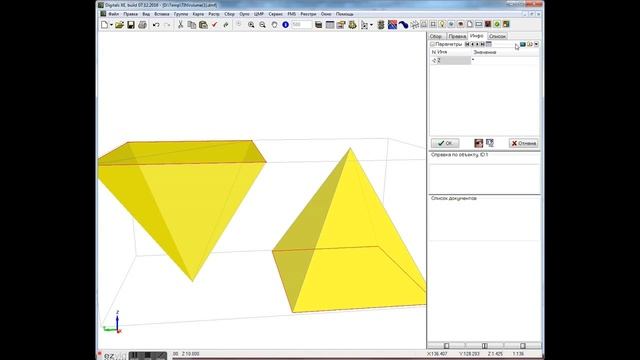Switch to the Список tab

(x=497, y=36)
